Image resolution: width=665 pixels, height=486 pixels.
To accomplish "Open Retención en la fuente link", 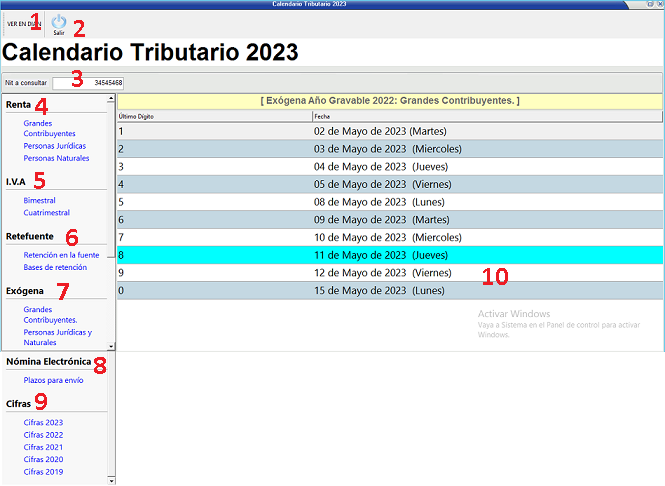I will tap(62, 255).
